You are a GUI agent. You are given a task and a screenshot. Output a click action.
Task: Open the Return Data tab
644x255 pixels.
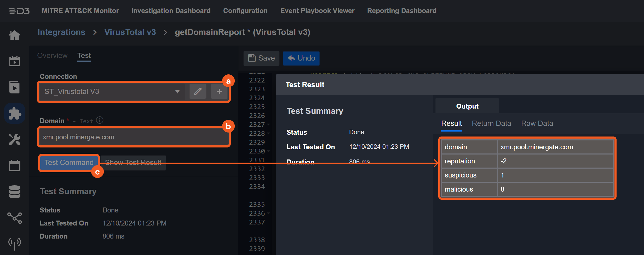point(491,123)
